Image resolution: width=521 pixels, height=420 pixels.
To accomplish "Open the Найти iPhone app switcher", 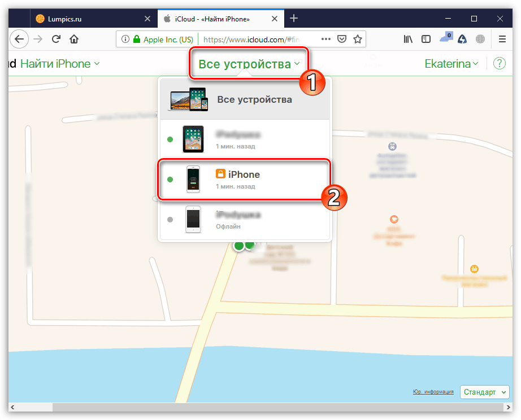I will tap(60, 64).
